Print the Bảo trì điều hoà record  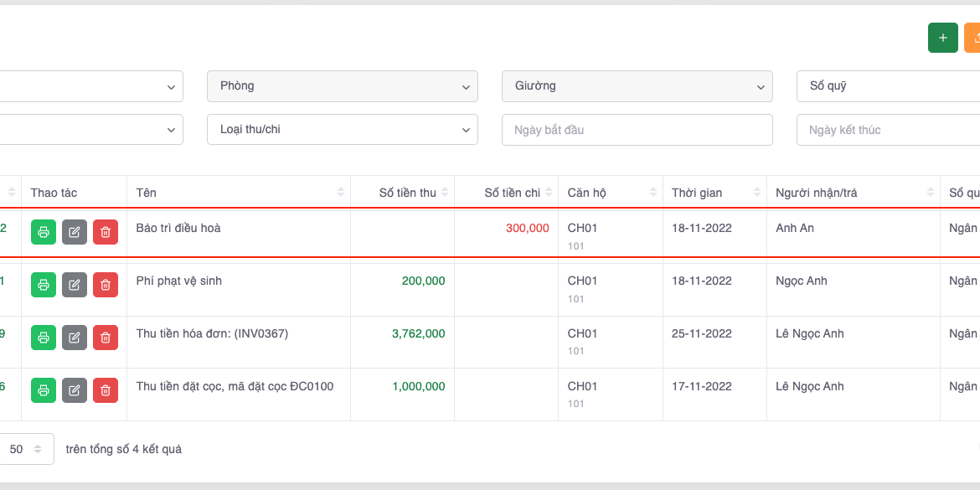click(x=44, y=232)
